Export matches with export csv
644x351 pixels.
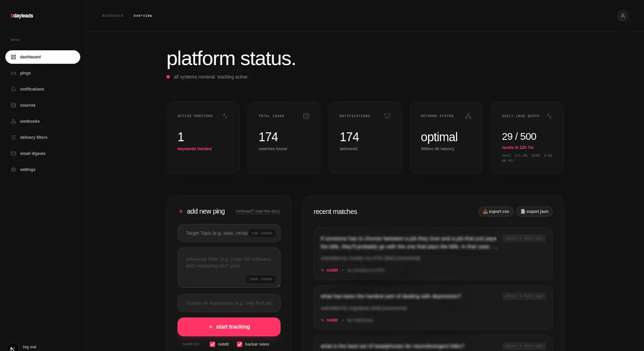(496, 211)
